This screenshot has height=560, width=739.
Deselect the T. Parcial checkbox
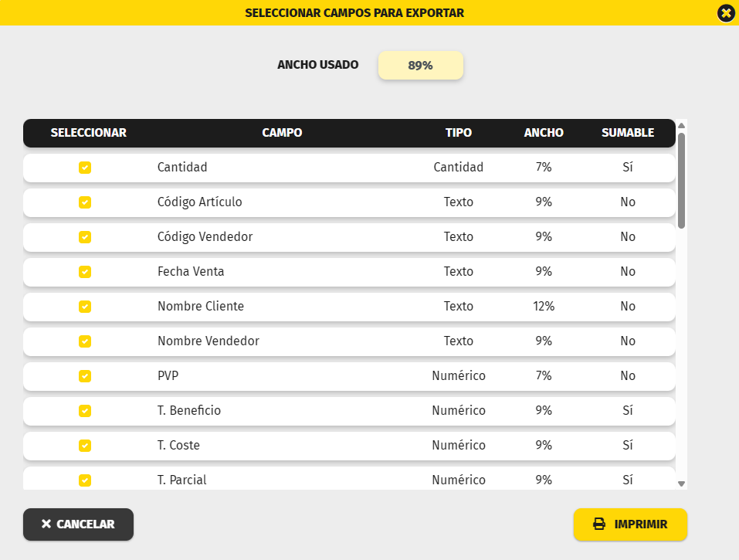tap(85, 480)
